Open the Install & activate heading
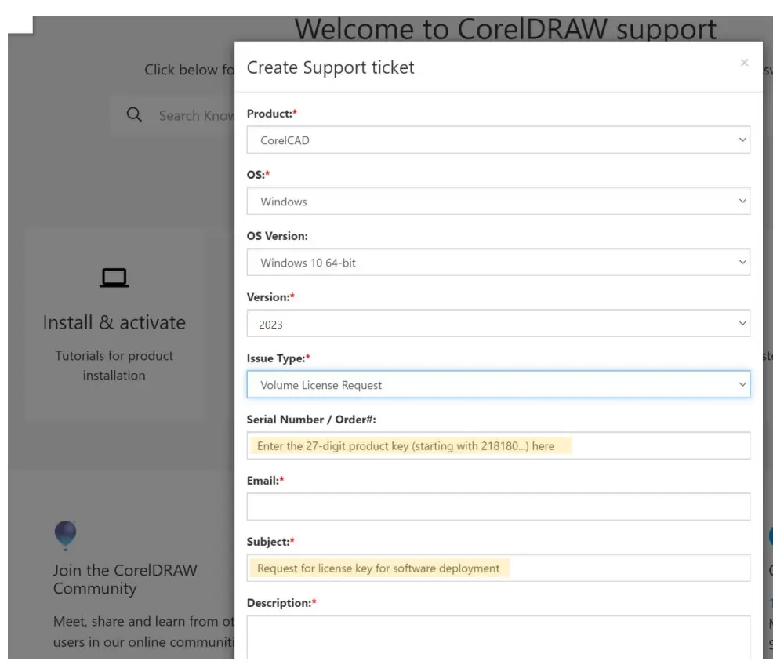Image resolution: width=784 pixels, height=672 pixels. tap(114, 322)
